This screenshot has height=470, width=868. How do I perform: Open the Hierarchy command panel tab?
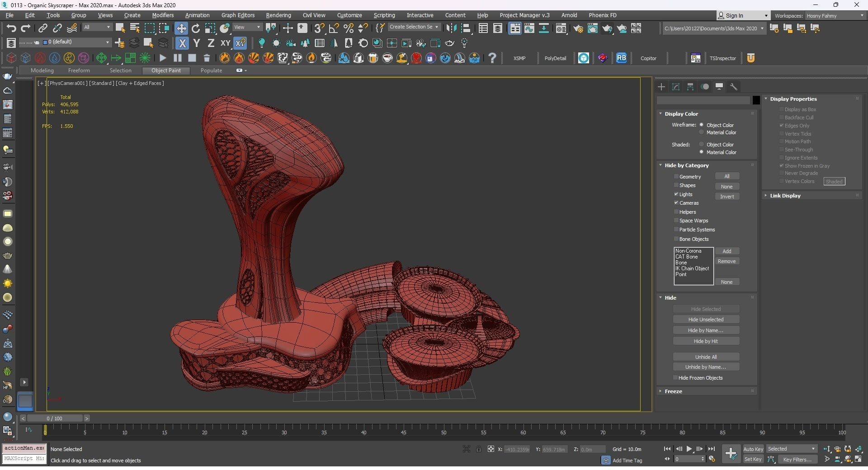(690, 87)
